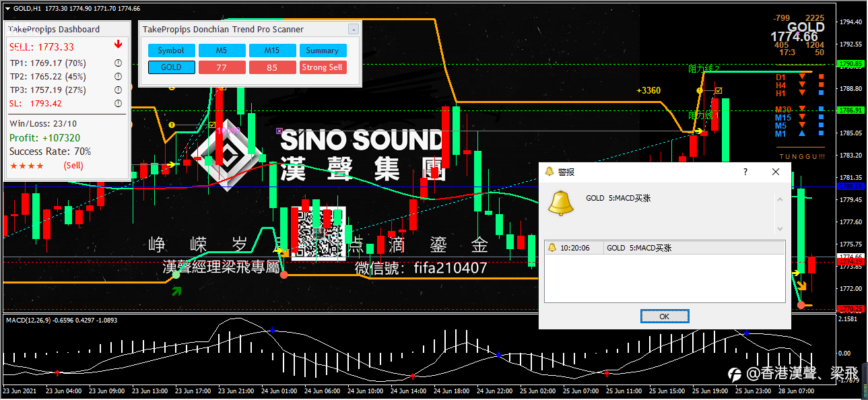Click the orange down-right arrow near last candle

click(802, 286)
